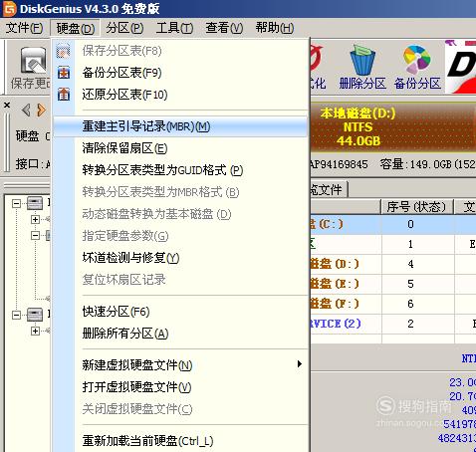Click the 本地磁盘(D:) NTFS partition block
This screenshot has height=452, width=476.
coord(393,127)
